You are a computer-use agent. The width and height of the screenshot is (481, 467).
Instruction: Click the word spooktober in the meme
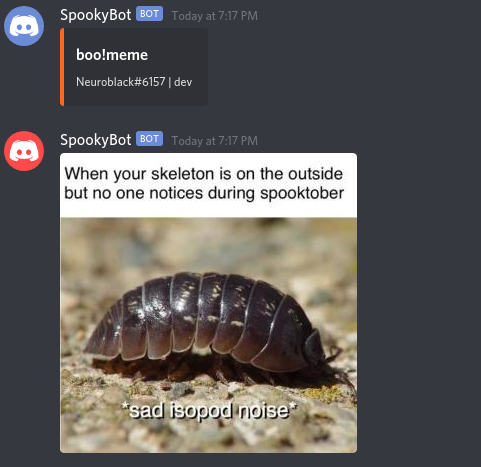tap(302, 193)
